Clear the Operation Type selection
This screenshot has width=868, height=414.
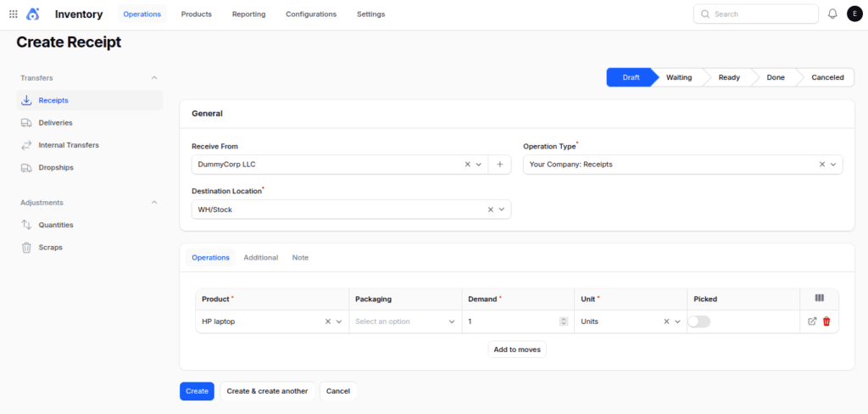click(x=822, y=165)
